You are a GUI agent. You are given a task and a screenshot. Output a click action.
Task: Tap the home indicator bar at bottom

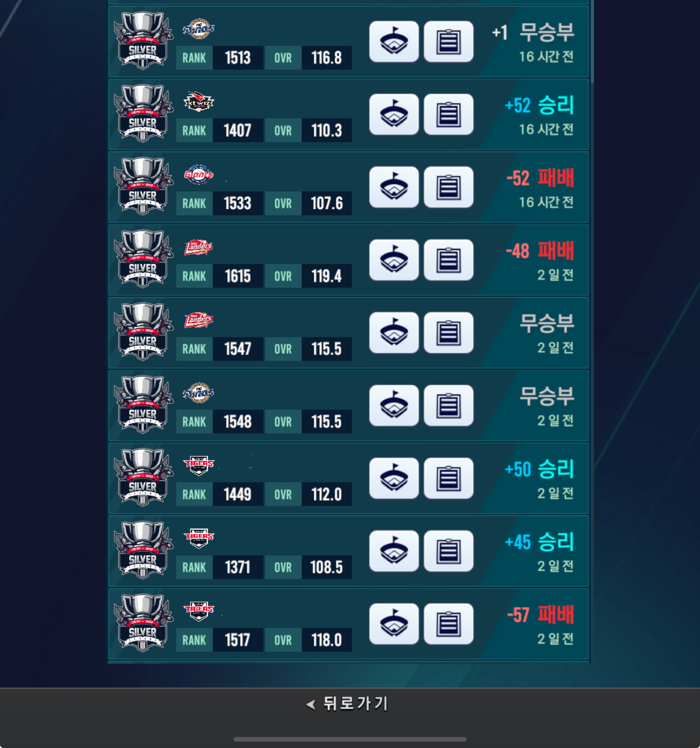click(x=350, y=739)
